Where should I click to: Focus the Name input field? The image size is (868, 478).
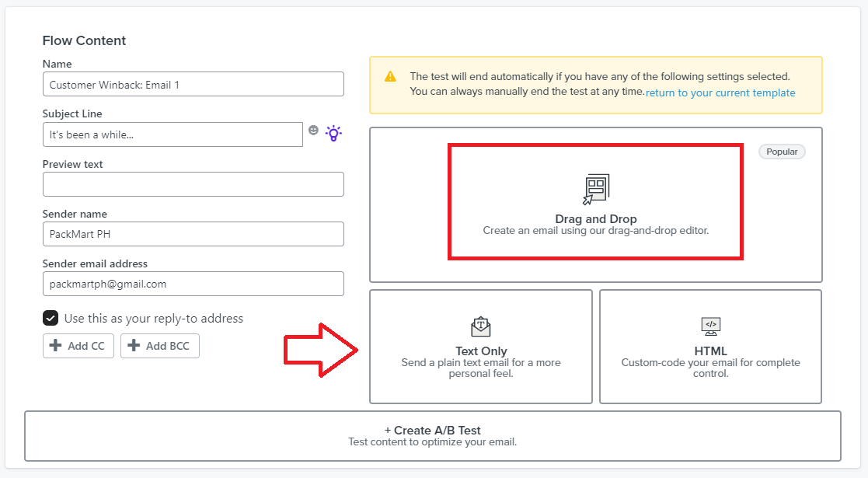coord(193,84)
